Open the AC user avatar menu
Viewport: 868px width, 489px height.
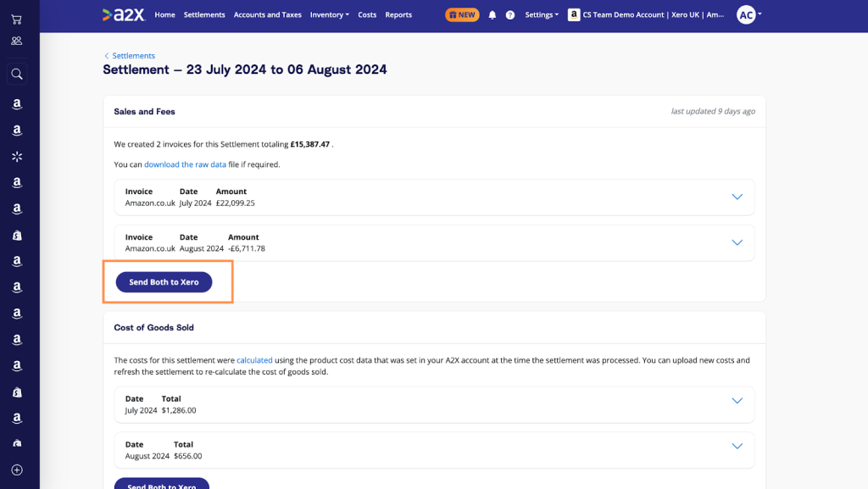(x=748, y=14)
